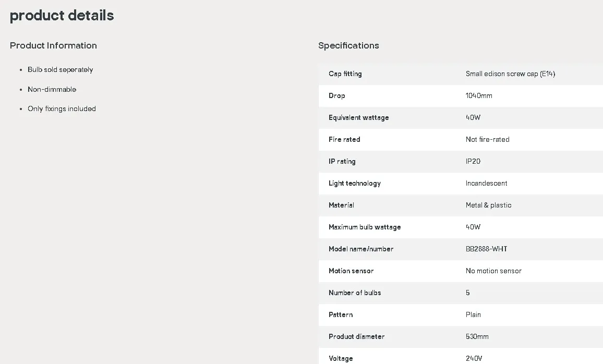The height and width of the screenshot is (364, 603).
Task: Select the IP20 rating value
Action: point(473,162)
